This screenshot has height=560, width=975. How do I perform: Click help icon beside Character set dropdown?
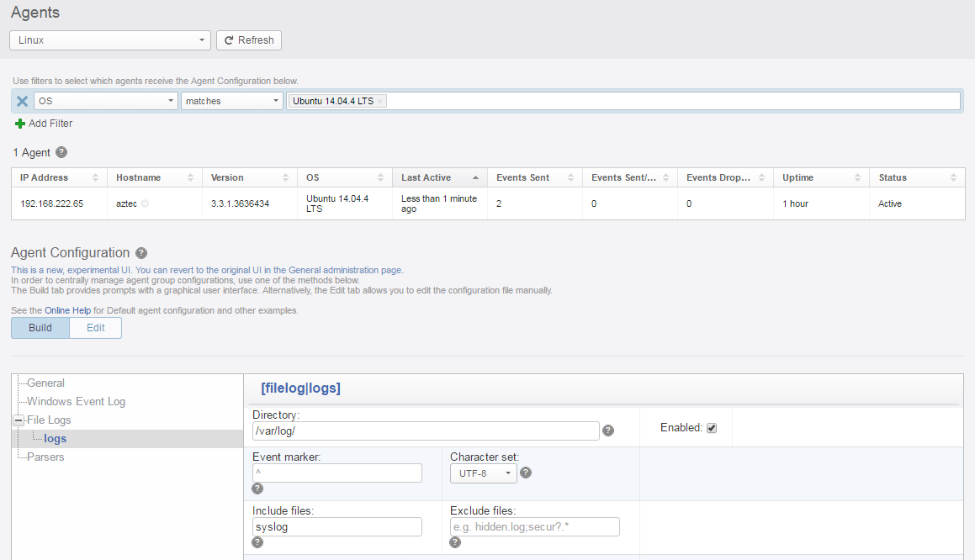coord(526,473)
